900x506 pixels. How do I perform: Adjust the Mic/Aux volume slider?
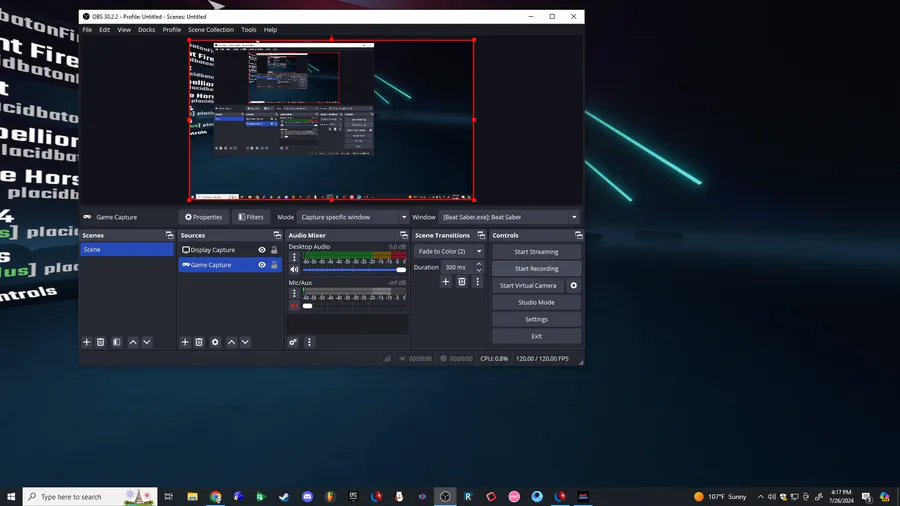coord(354,306)
